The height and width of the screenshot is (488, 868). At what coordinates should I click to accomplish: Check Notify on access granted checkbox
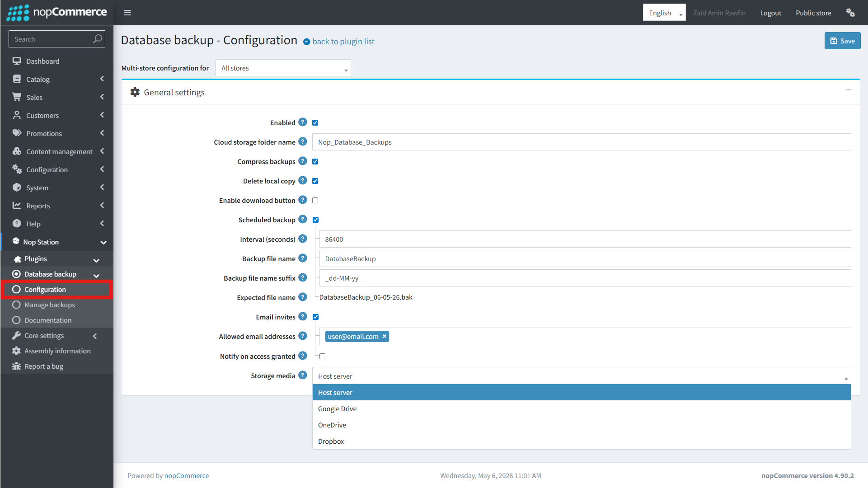tap(323, 357)
